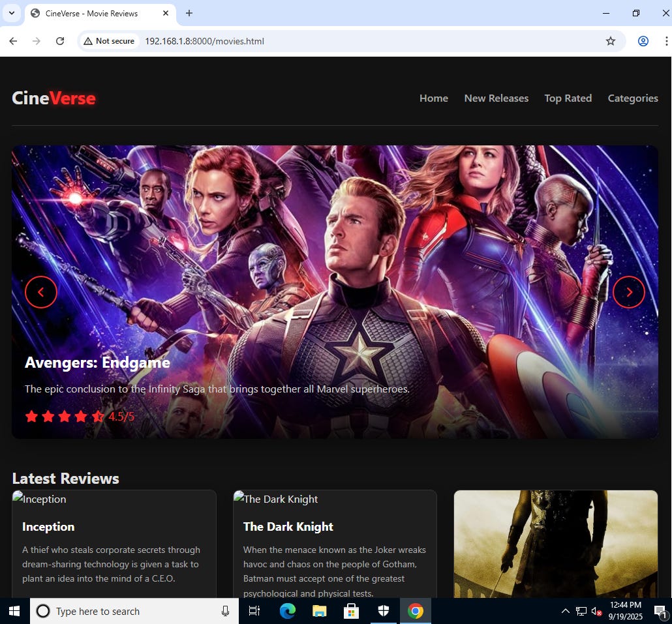Viewport: 672px width, 624px height.
Task: Click the Cortana circle in search box
Action: click(43, 611)
